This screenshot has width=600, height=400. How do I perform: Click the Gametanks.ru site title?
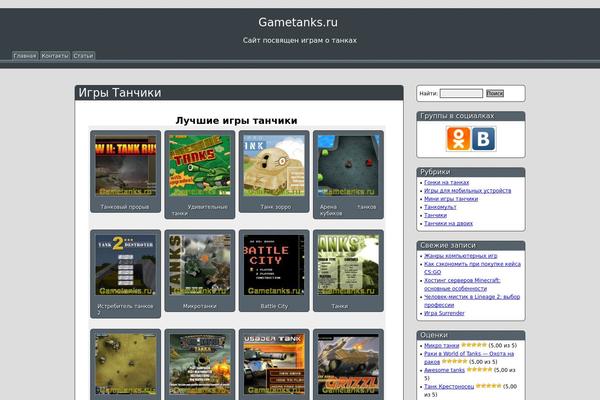point(298,22)
